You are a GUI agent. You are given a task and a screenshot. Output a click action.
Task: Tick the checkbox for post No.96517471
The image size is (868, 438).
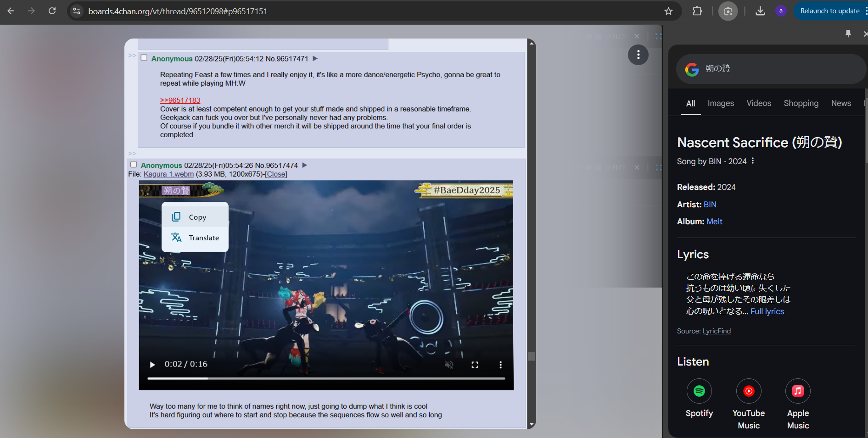(144, 58)
